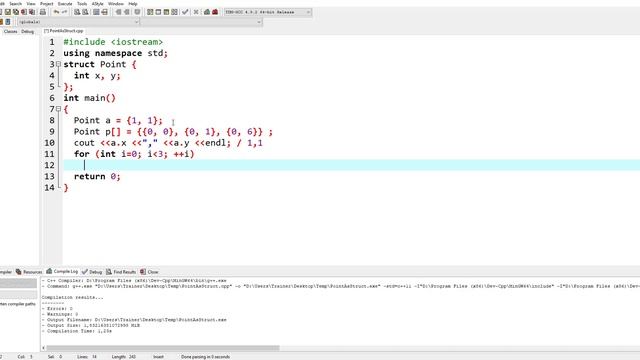Screen dimensions: 640x360
Task: Click the Close file toolbar icon
Action: point(24,12)
